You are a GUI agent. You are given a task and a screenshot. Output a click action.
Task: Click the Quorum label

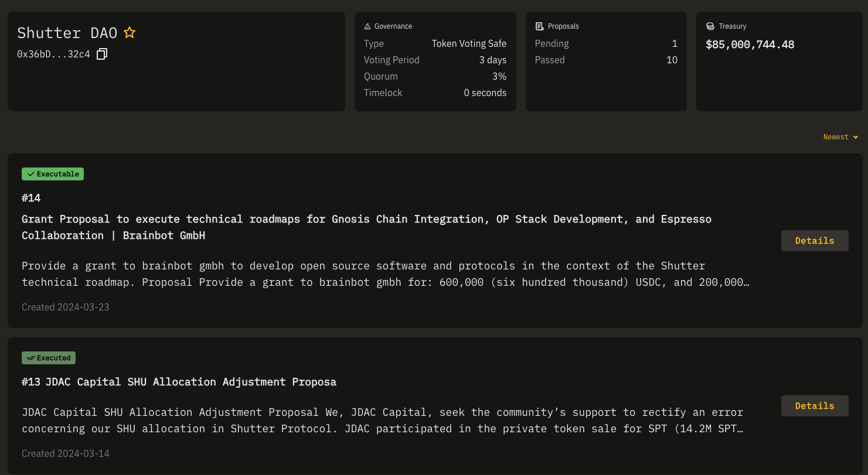381,76
